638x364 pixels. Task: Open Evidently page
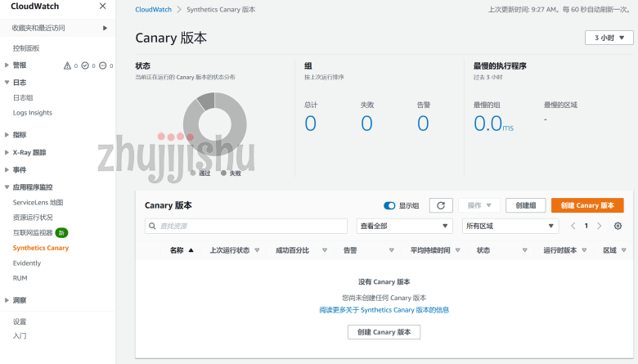[x=27, y=263]
